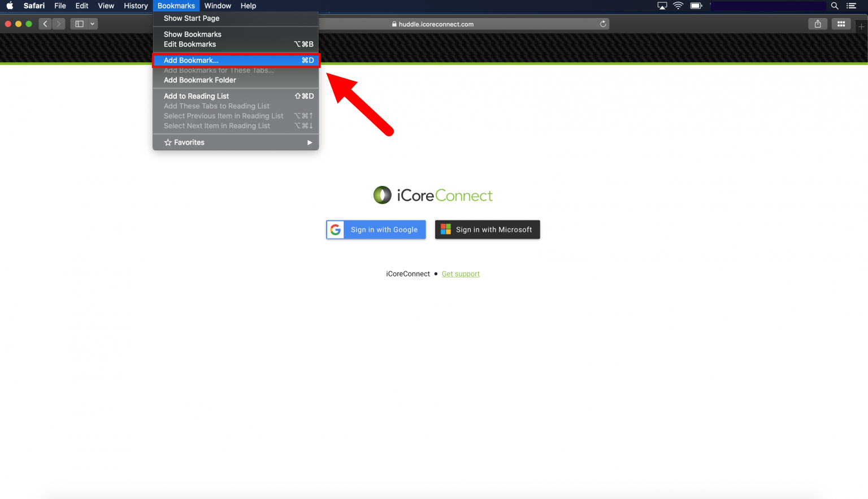Check the battery status icon
Viewport: 868px width, 499px height.
pos(696,6)
